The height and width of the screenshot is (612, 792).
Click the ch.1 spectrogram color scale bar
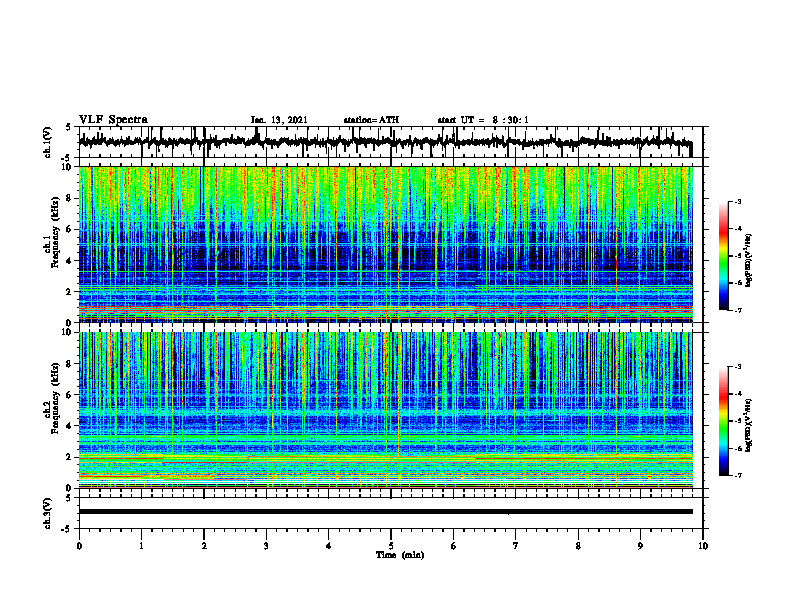[724, 256]
